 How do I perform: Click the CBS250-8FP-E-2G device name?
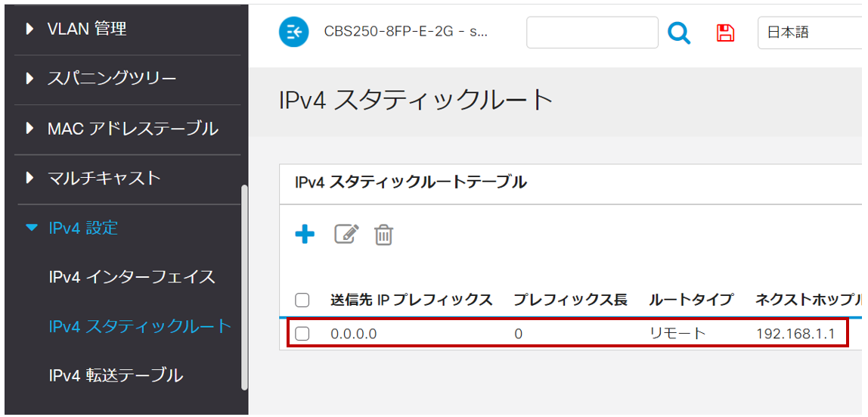click(406, 32)
